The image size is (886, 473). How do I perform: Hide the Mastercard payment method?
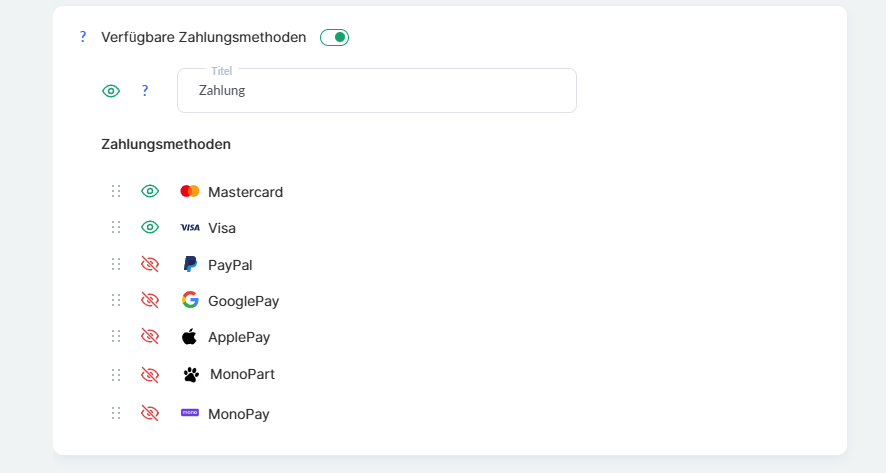(150, 191)
